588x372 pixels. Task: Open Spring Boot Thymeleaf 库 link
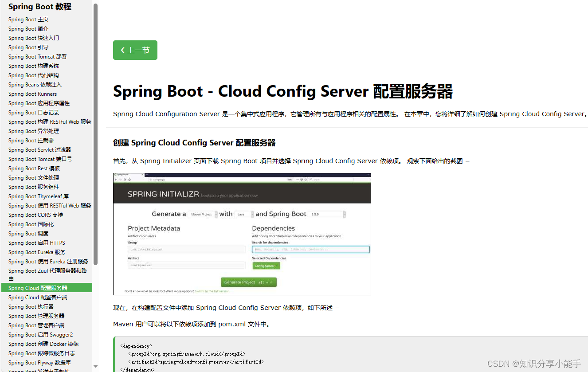(x=39, y=196)
